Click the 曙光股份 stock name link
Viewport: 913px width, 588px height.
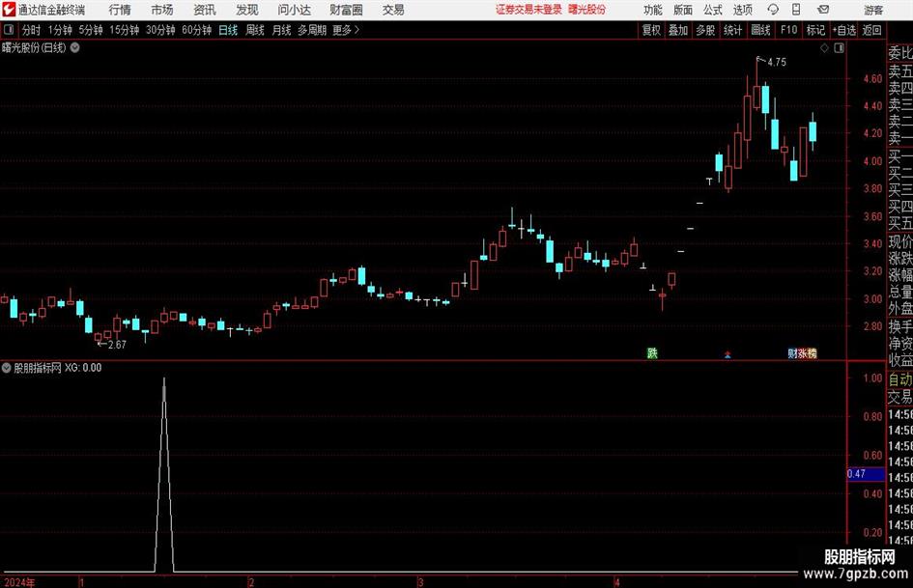point(587,10)
